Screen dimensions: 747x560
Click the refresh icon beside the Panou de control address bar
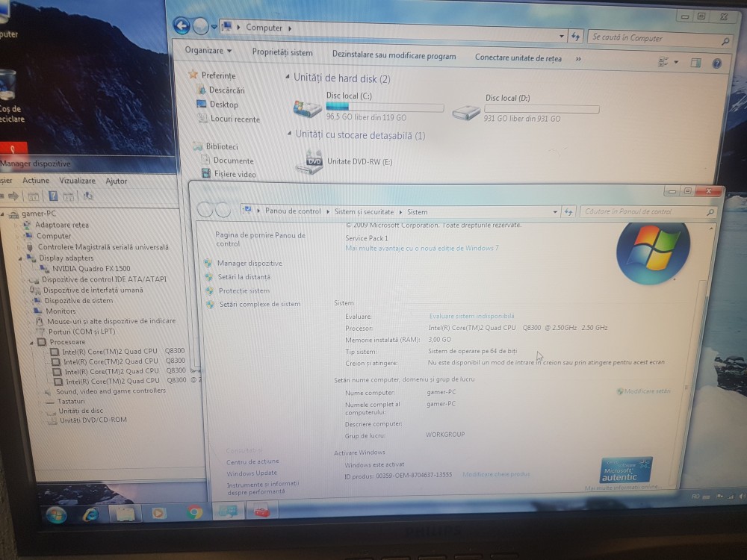568,211
